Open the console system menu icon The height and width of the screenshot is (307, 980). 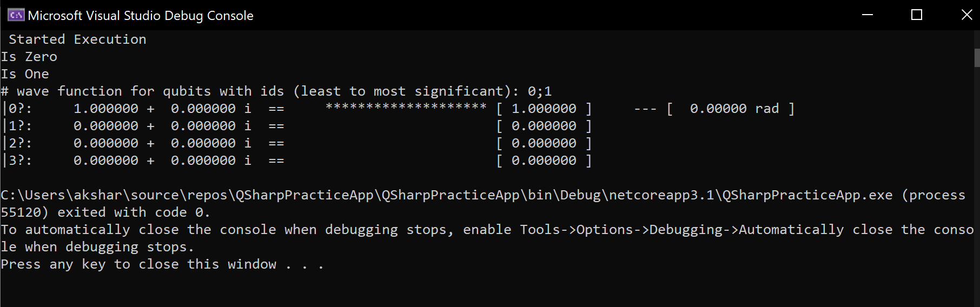pyautogui.click(x=16, y=15)
